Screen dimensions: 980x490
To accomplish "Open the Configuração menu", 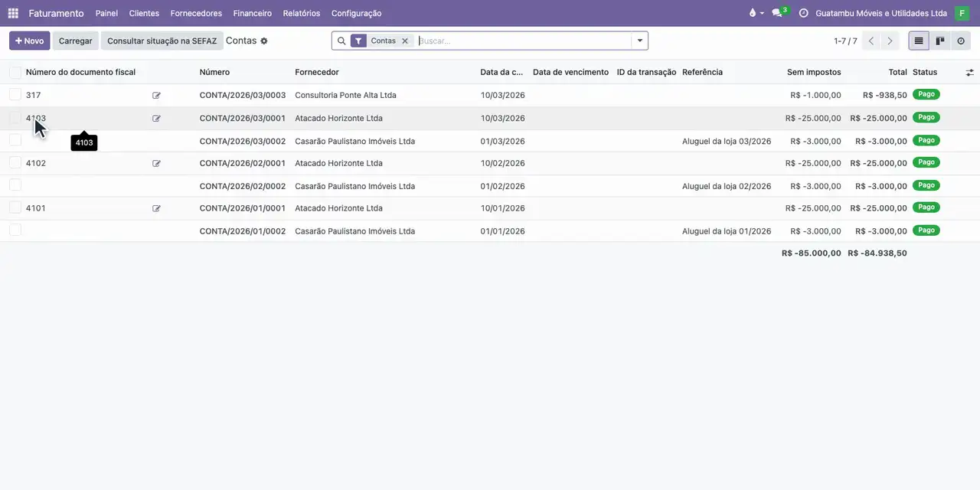I will [356, 13].
